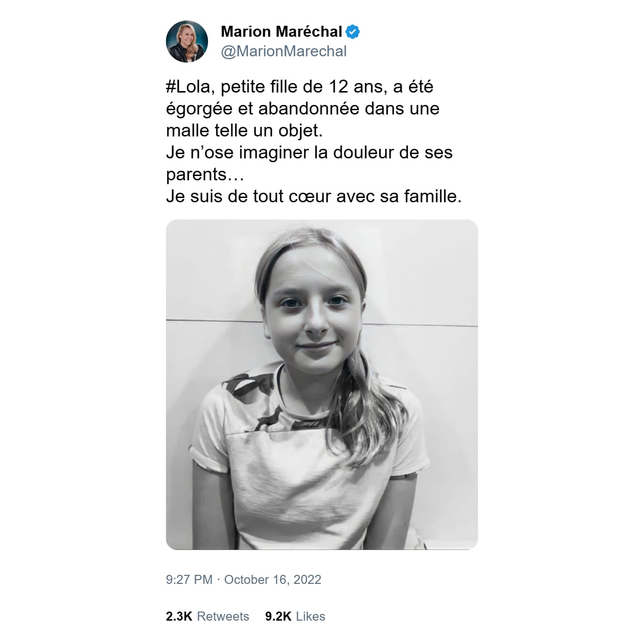This screenshot has width=644, height=644.
Task: Open the Marion Maréchal display name link
Action: pos(281,32)
